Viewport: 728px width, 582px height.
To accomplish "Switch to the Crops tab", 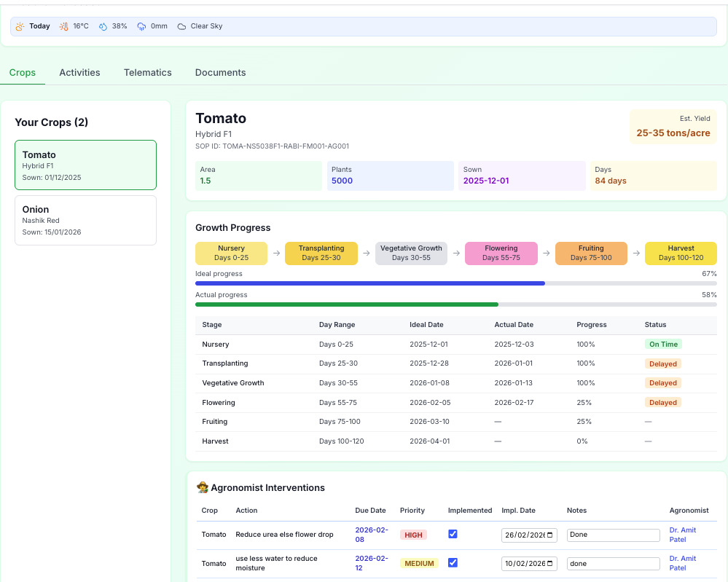I will tap(23, 72).
